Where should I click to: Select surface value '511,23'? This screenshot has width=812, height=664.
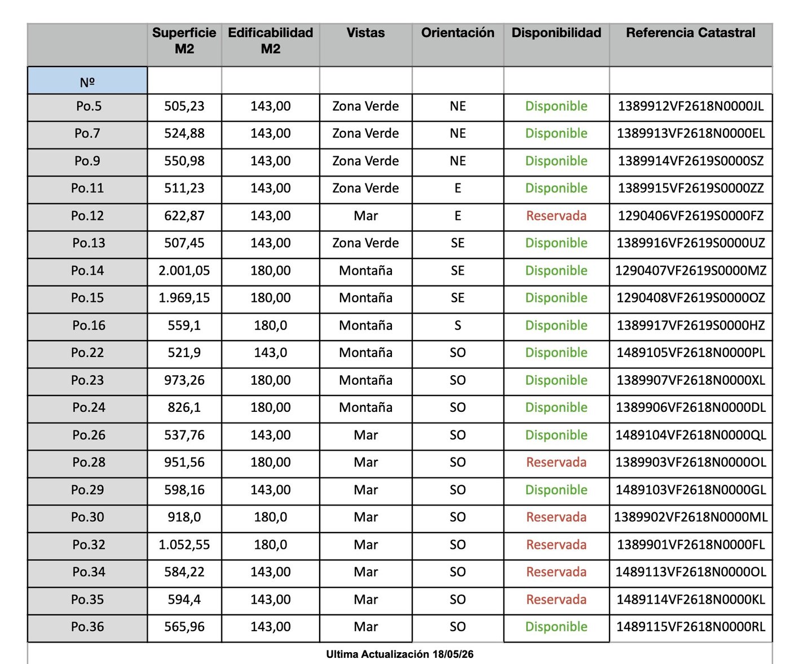point(184,188)
